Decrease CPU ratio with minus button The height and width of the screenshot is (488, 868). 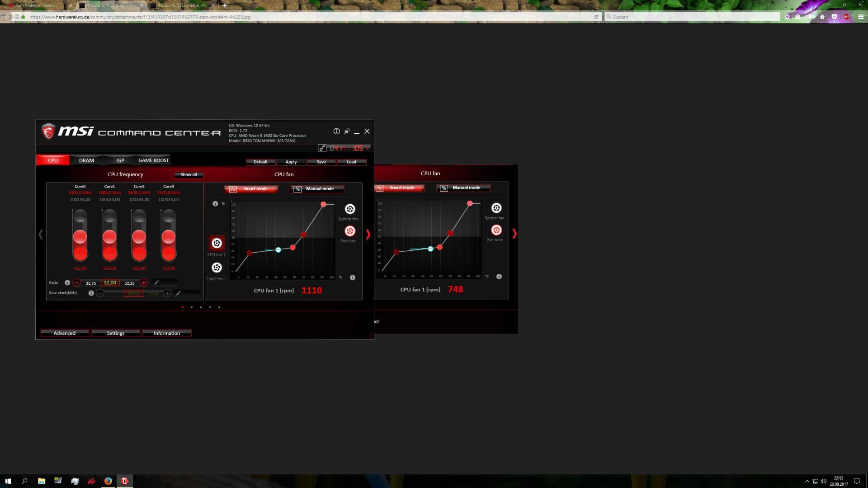pos(76,282)
